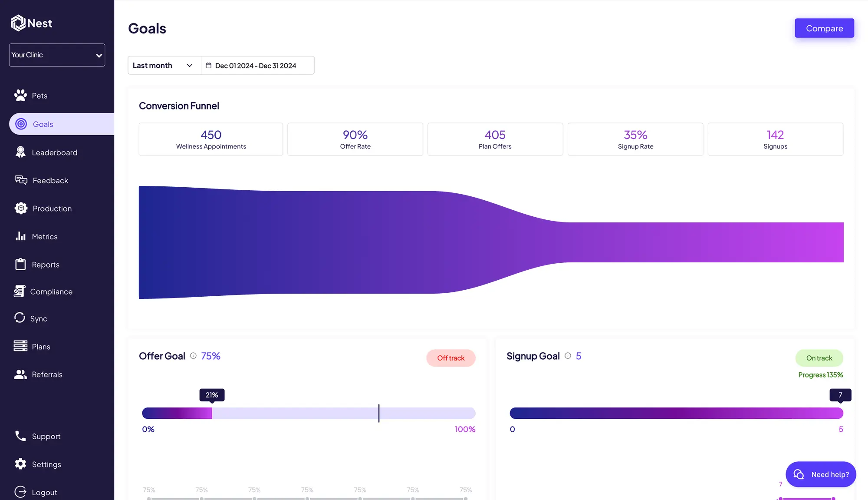
Task: Click the Feedback chat bubbles icon
Action: 21,180
